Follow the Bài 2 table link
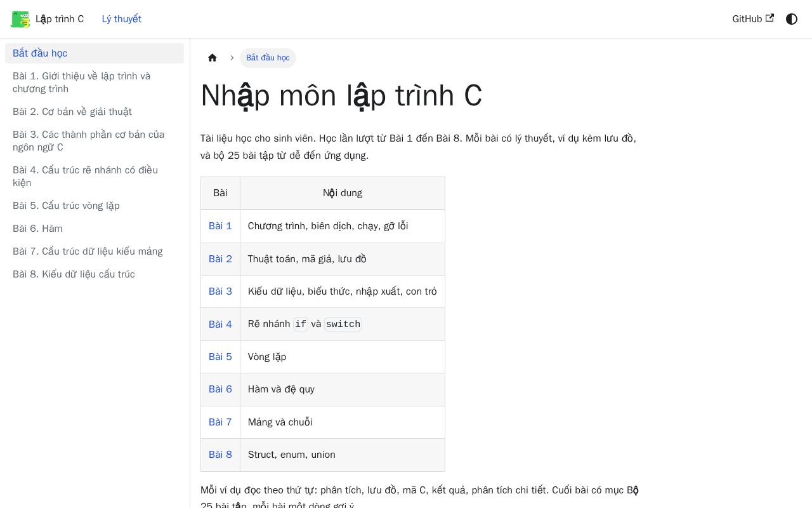Image resolution: width=812 pixels, height=508 pixels. (x=220, y=259)
